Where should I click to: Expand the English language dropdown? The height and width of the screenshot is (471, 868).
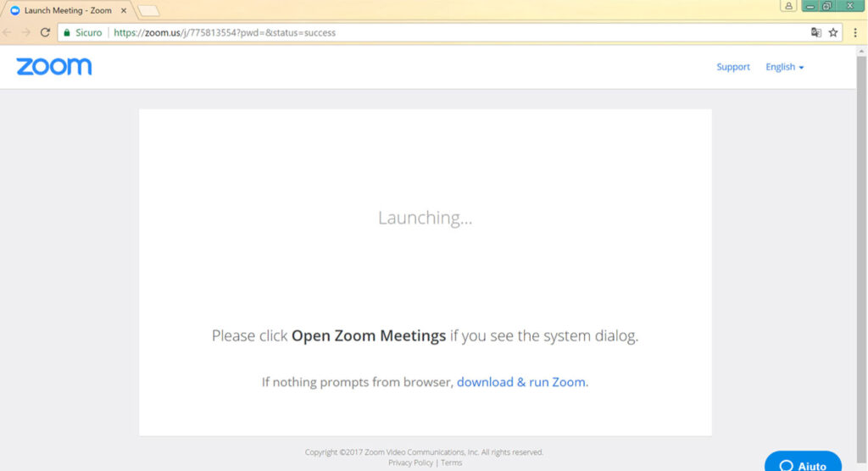pos(784,67)
